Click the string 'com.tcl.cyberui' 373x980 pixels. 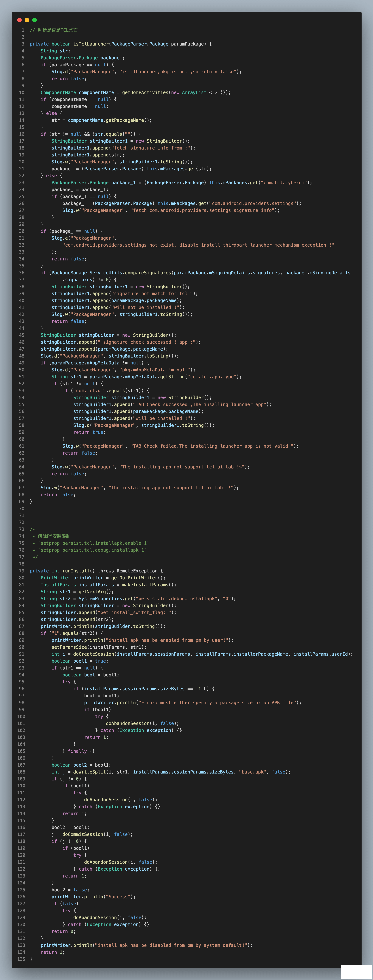pos(284,183)
